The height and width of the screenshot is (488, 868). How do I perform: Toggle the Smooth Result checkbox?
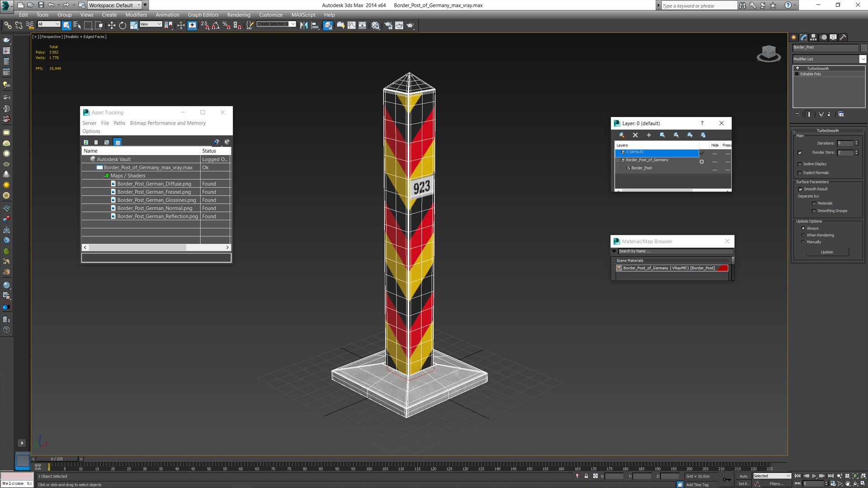pos(800,189)
